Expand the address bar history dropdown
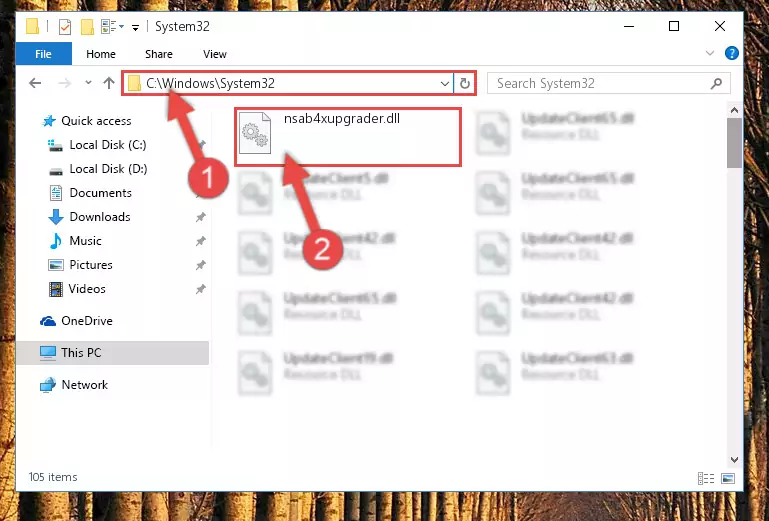This screenshot has width=769, height=521. [x=445, y=83]
